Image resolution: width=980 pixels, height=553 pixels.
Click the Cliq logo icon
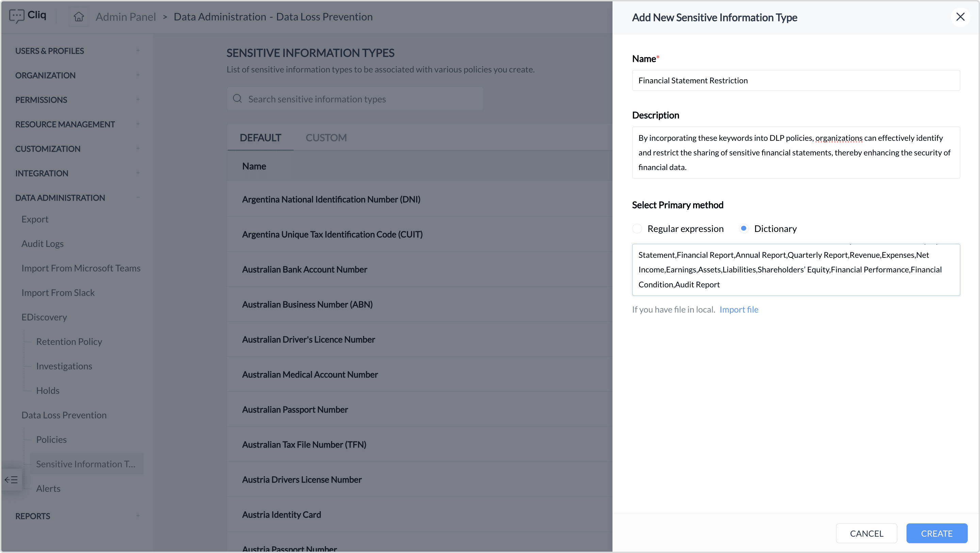[x=17, y=16]
